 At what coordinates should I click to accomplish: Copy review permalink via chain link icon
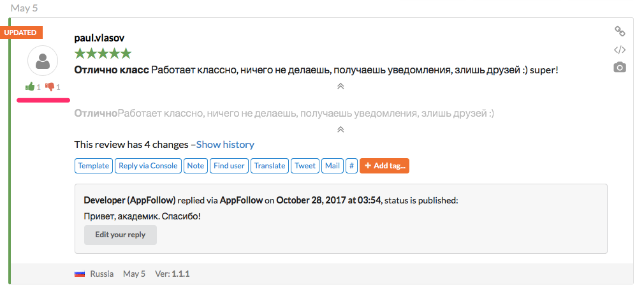[x=619, y=31]
